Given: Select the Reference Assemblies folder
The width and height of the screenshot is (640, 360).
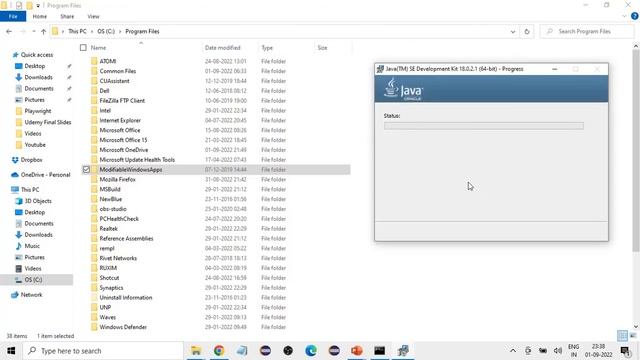Looking at the screenshot, I should [x=127, y=238].
